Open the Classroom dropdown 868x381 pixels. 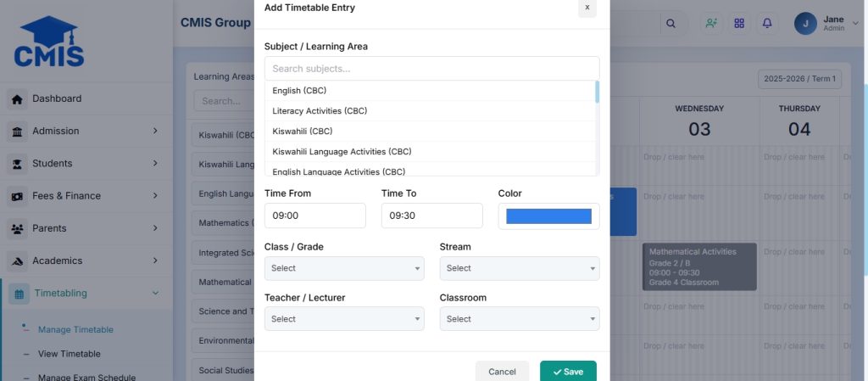coord(520,319)
